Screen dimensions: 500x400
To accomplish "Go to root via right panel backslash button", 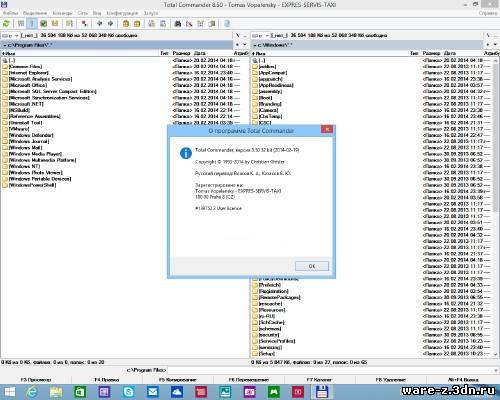I will tap(487, 35).
